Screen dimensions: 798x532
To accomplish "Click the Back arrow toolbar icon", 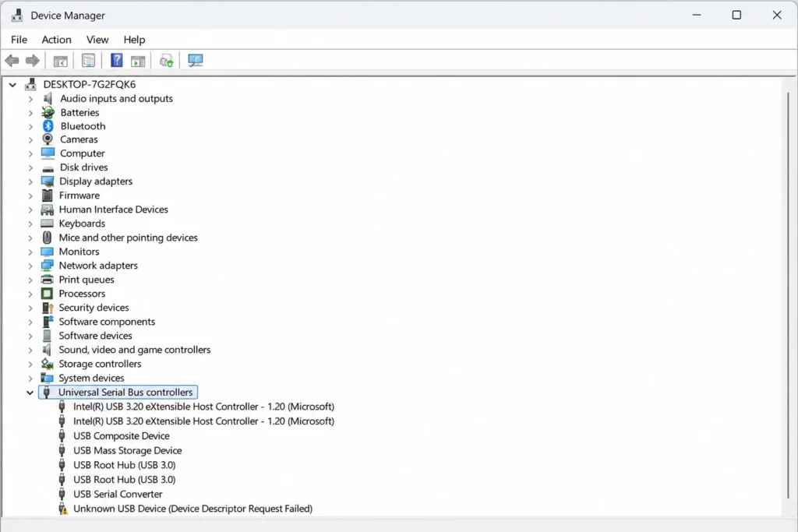I will pos(12,61).
